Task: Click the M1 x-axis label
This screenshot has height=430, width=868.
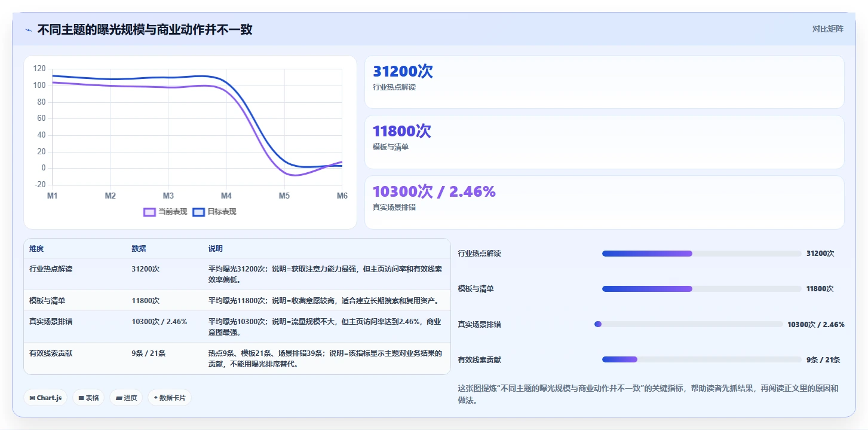Action: [53, 196]
